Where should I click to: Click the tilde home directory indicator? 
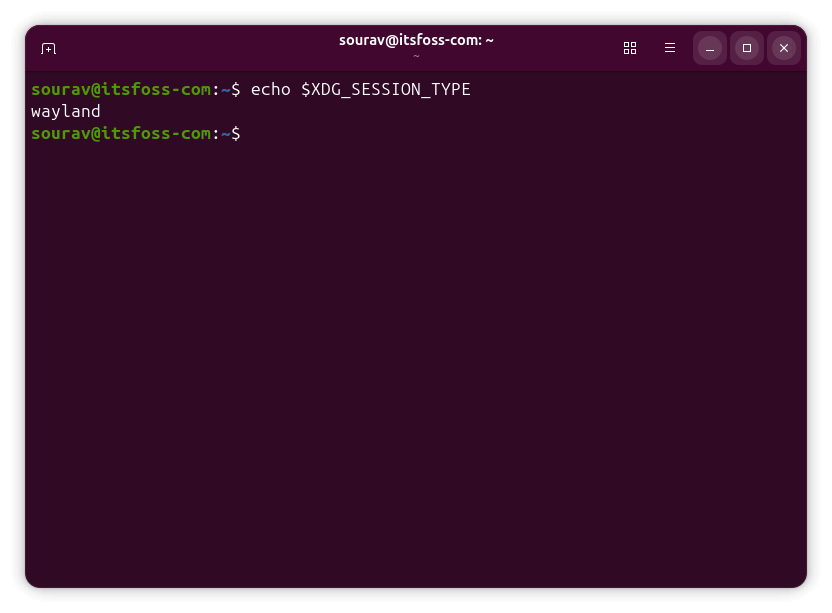click(225, 133)
